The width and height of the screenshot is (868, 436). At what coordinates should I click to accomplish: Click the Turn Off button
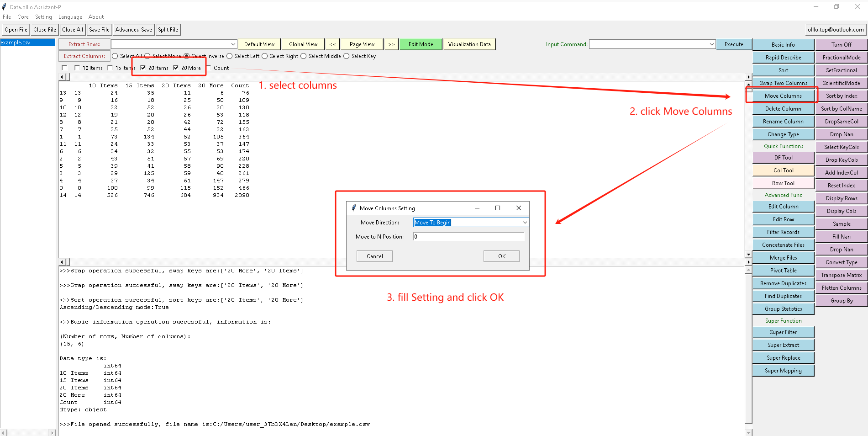pos(841,45)
